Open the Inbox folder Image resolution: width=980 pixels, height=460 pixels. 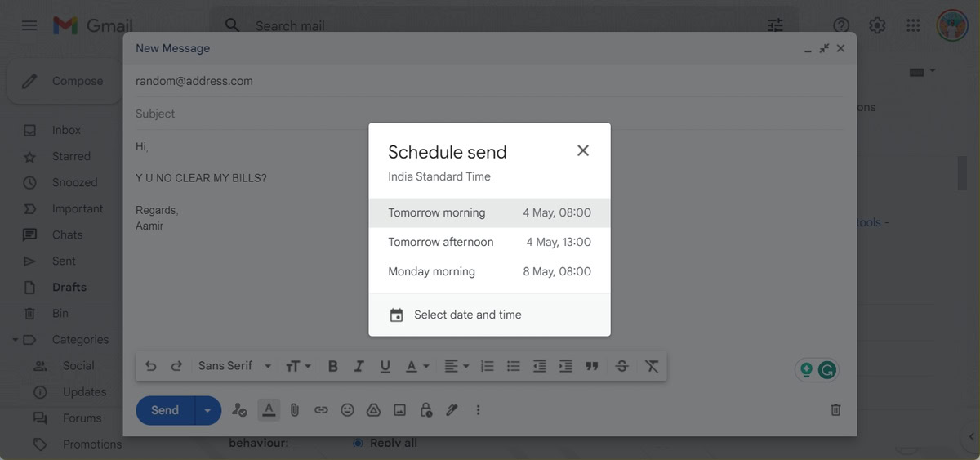tap(65, 130)
